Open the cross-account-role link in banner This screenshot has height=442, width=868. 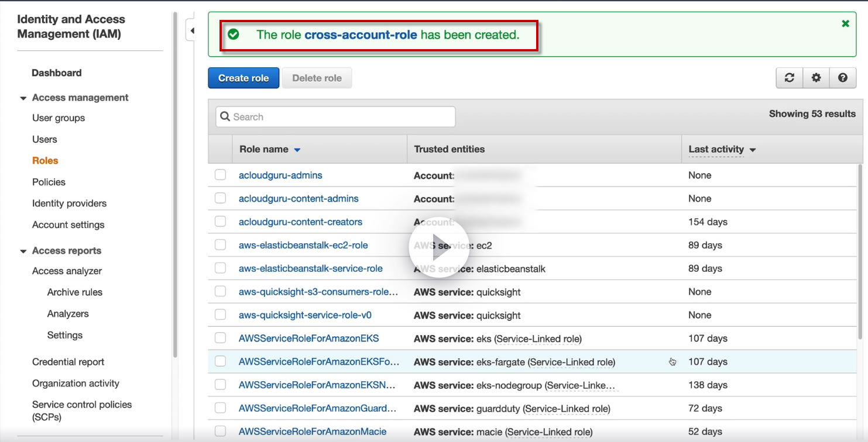361,34
